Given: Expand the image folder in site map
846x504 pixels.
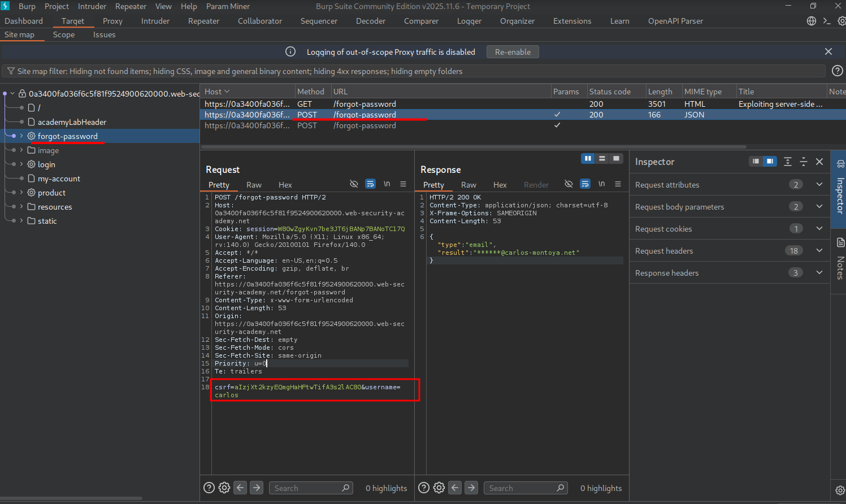Looking at the screenshot, I should pos(21,150).
